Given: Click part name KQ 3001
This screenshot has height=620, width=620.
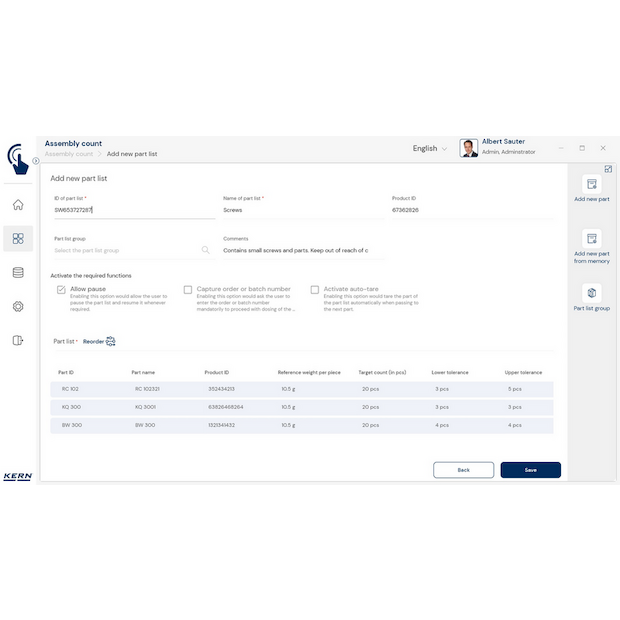Looking at the screenshot, I should click(x=145, y=407).
